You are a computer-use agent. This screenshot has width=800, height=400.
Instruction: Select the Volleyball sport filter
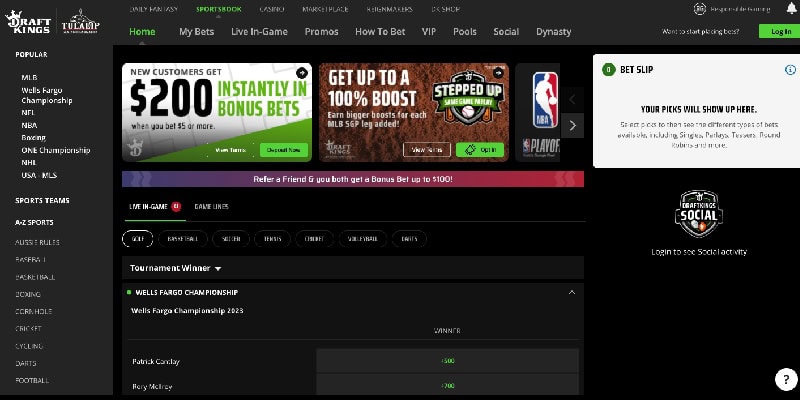click(363, 239)
